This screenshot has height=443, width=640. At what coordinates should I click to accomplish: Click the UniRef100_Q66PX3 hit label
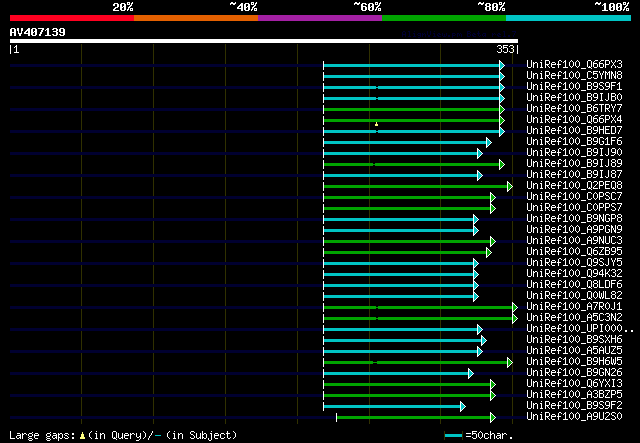pyautogui.click(x=574, y=65)
